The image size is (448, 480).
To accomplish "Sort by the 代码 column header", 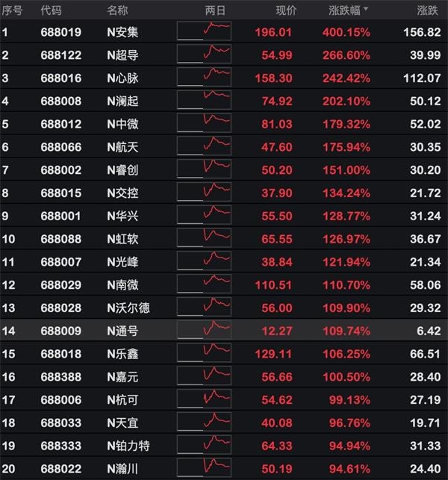I will [51, 10].
